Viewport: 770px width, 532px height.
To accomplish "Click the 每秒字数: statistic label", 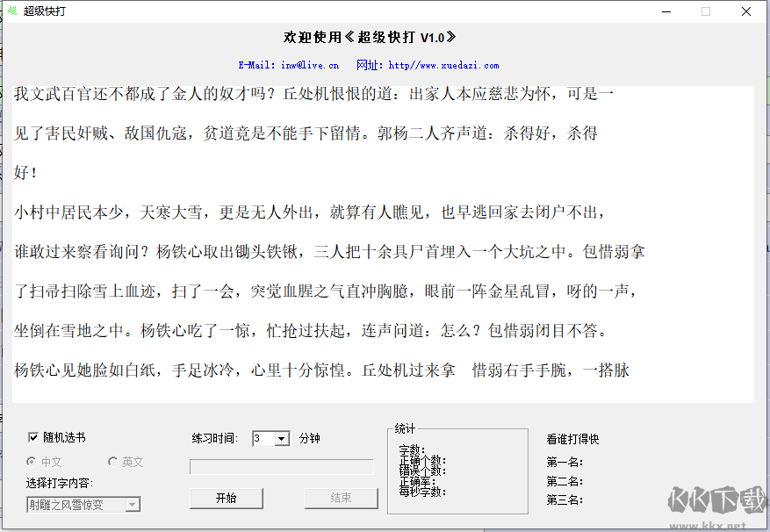I will tap(422, 492).
